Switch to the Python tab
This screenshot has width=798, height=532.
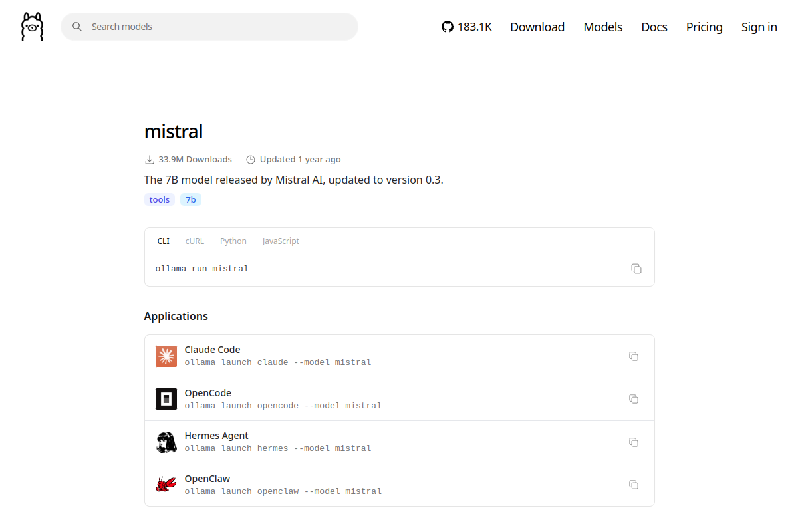(233, 241)
